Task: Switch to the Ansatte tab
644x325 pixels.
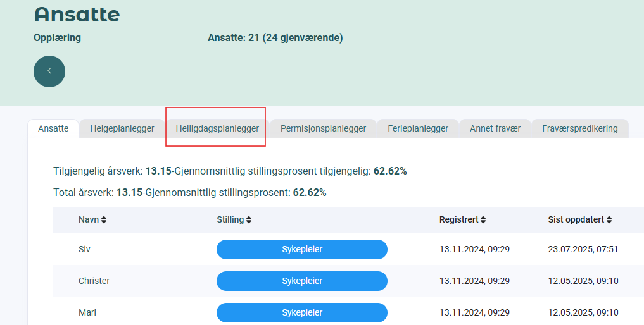Action: tap(53, 128)
